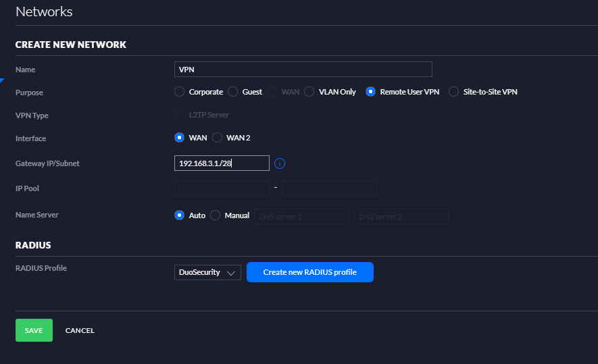Open the DuoSecurity RADIUS profile dropdown

pos(207,273)
